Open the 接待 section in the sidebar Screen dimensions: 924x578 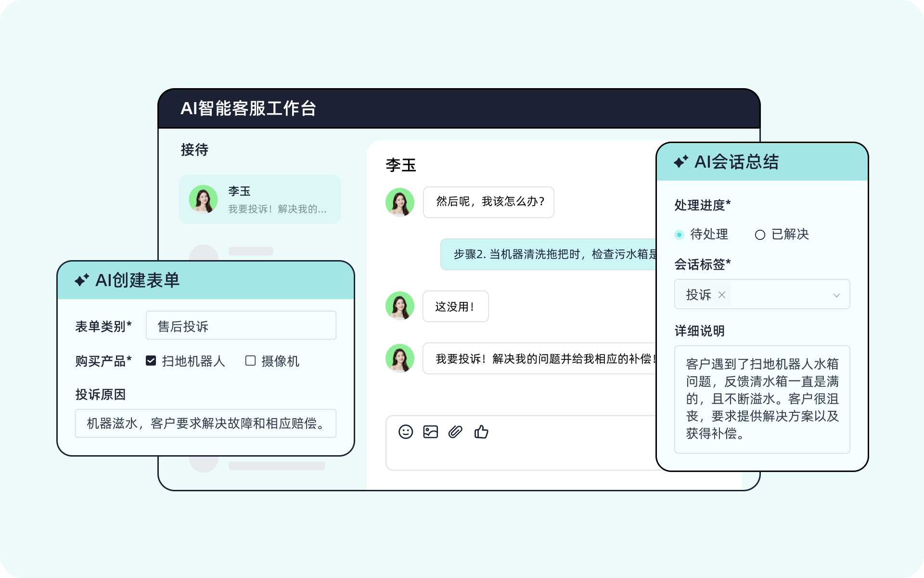point(194,150)
